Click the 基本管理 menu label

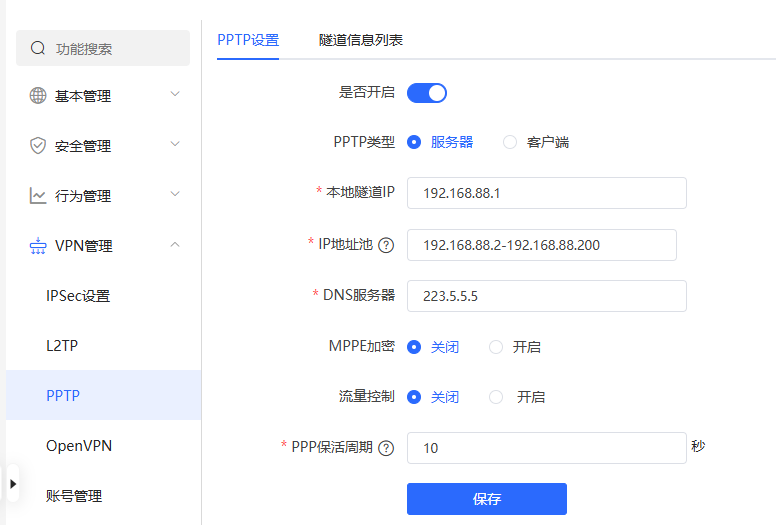(83, 96)
